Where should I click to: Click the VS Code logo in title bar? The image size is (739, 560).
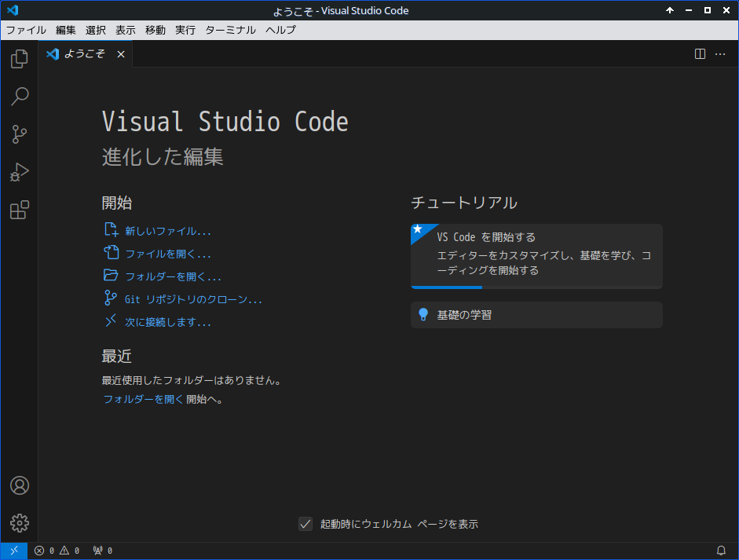pyautogui.click(x=13, y=10)
